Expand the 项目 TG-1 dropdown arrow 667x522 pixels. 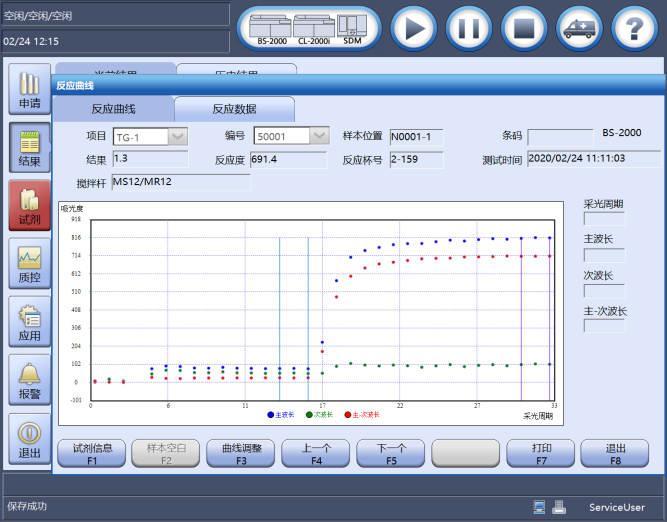tap(178, 137)
